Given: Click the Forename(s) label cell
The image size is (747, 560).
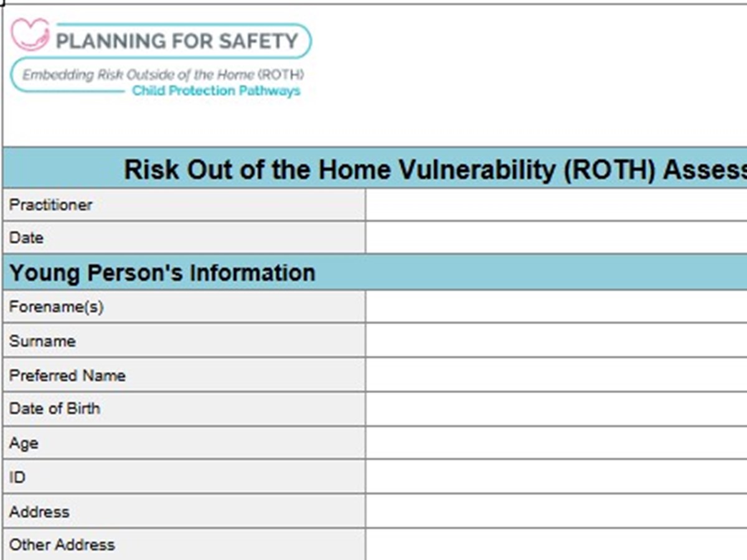Looking at the screenshot, I should pos(184,307).
